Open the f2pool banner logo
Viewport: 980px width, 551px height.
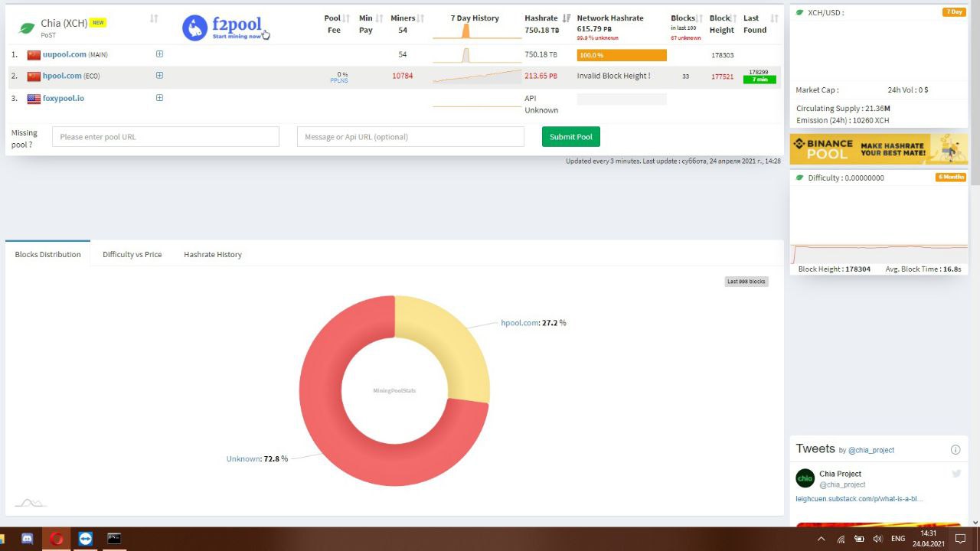pyautogui.click(x=226, y=28)
